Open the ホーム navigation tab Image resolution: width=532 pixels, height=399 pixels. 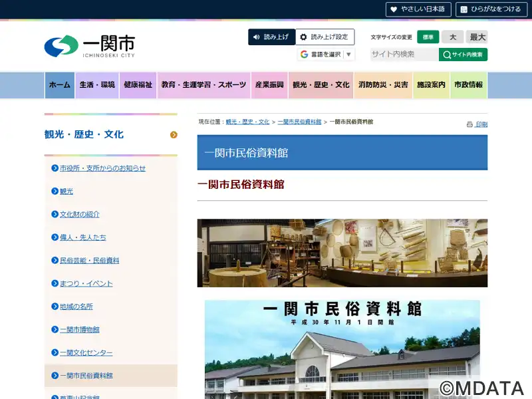point(60,85)
